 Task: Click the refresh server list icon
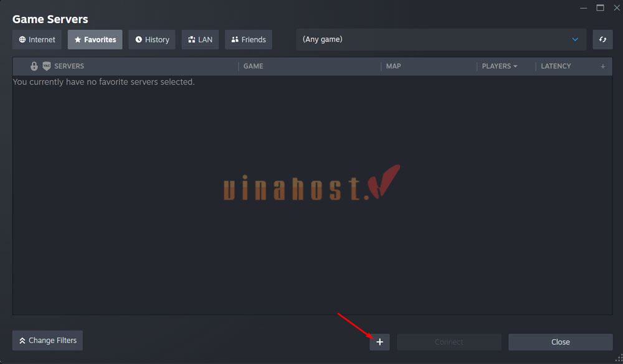point(602,39)
